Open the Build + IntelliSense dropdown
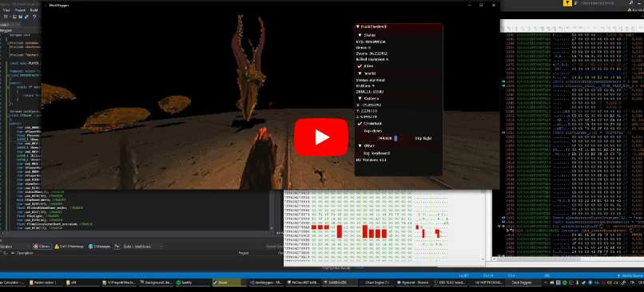The height and width of the screenshot is (292, 644). pyautogui.click(x=142, y=247)
